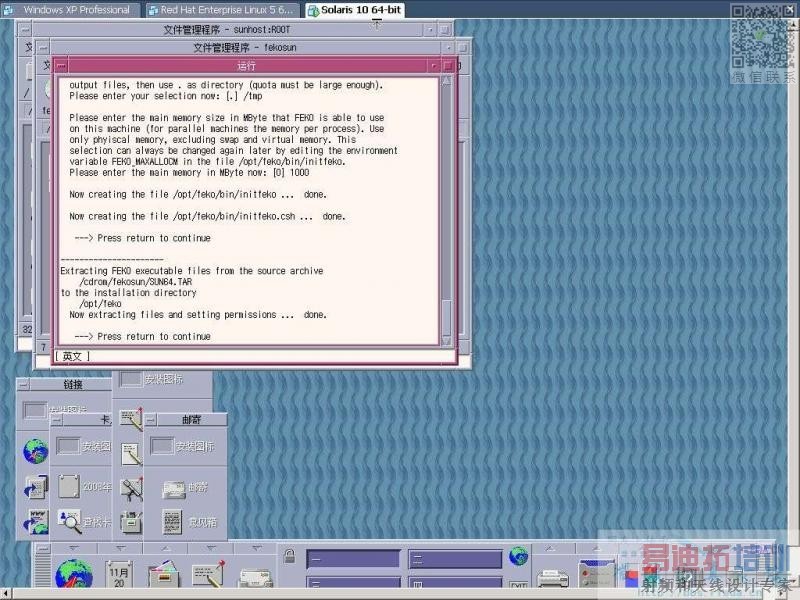
Task: Collapse the subpanel arrow above the browser globe
Action: 74,548
